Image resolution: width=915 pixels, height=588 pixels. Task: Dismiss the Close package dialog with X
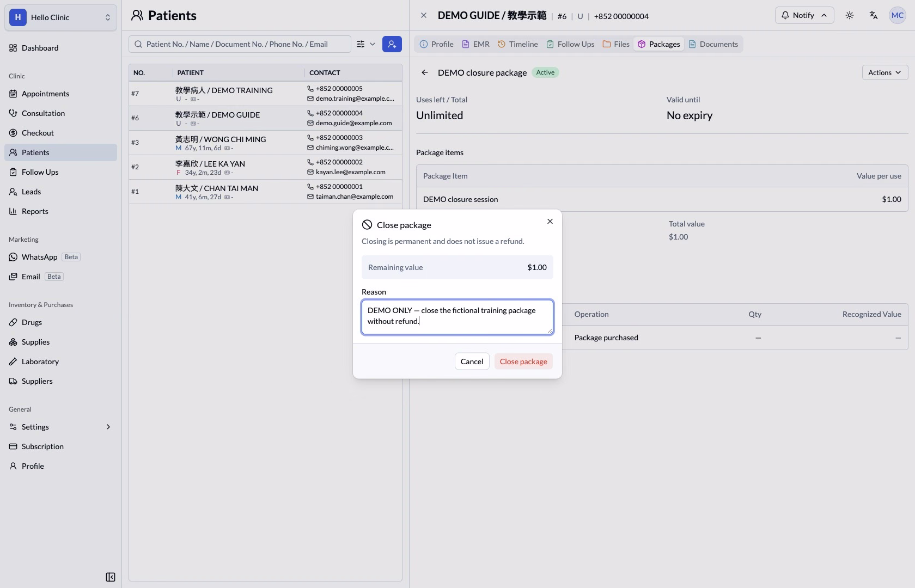(550, 221)
